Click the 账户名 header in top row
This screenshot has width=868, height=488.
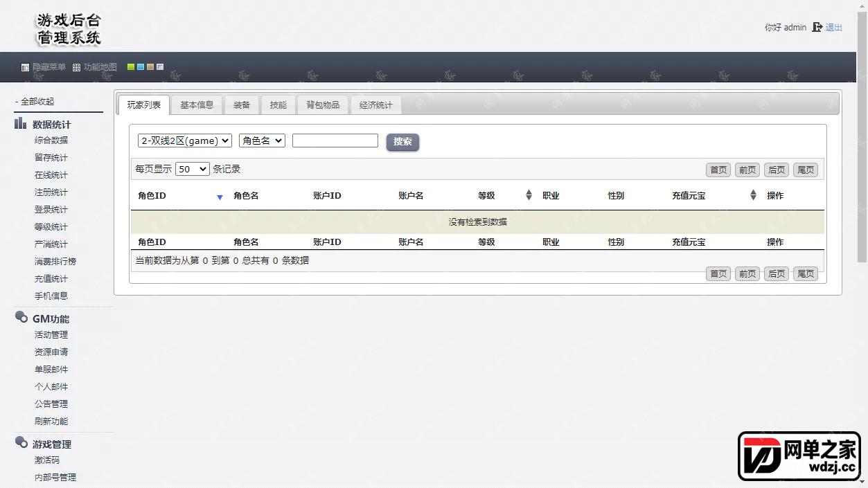[x=411, y=195]
